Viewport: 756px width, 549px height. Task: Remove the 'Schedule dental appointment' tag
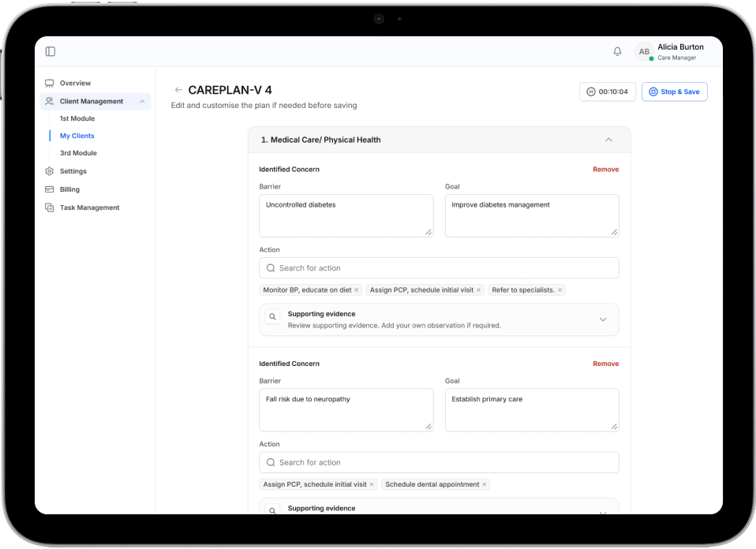click(x=484, y=484)
